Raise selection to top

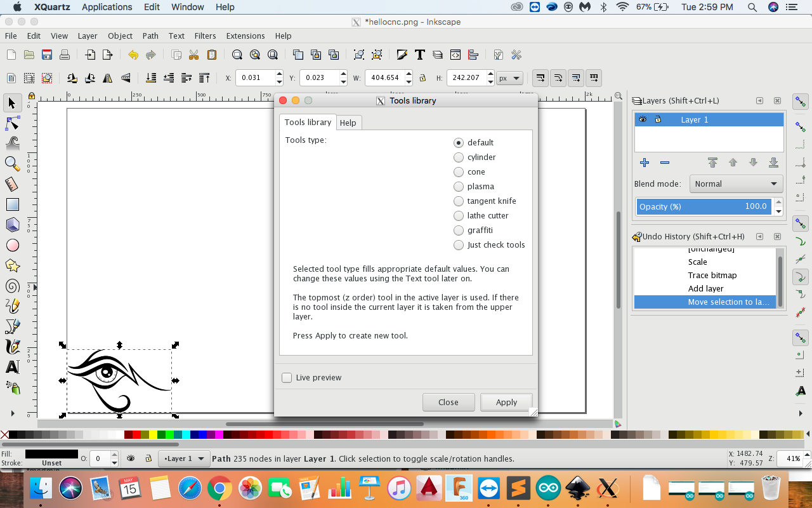point(204,78)
